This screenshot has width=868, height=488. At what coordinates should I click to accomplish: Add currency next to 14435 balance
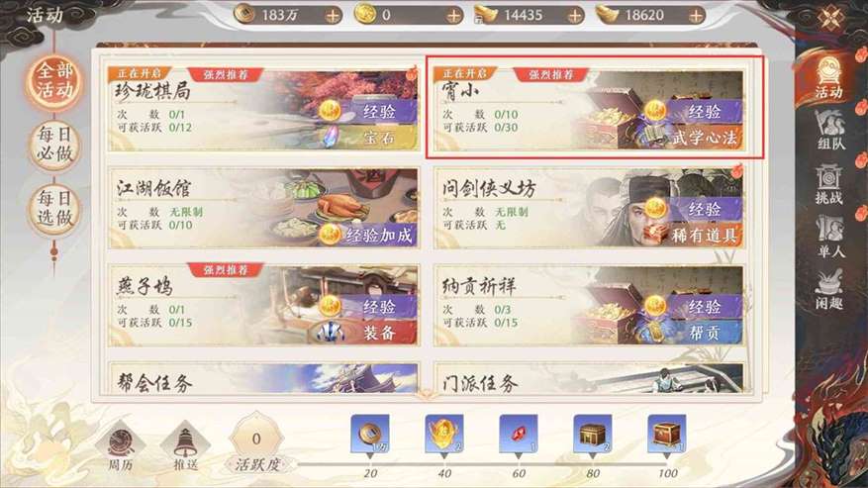[575, 16]
